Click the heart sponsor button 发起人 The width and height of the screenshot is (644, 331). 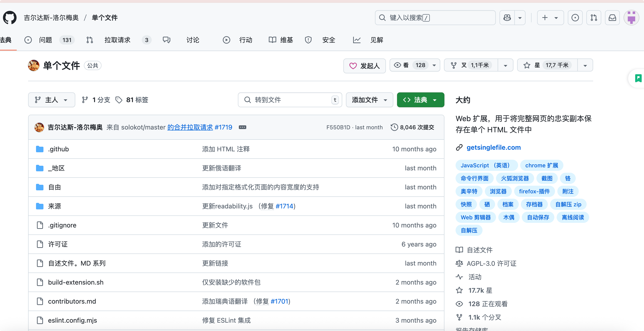pyautogui.click(x=364, y=66)
